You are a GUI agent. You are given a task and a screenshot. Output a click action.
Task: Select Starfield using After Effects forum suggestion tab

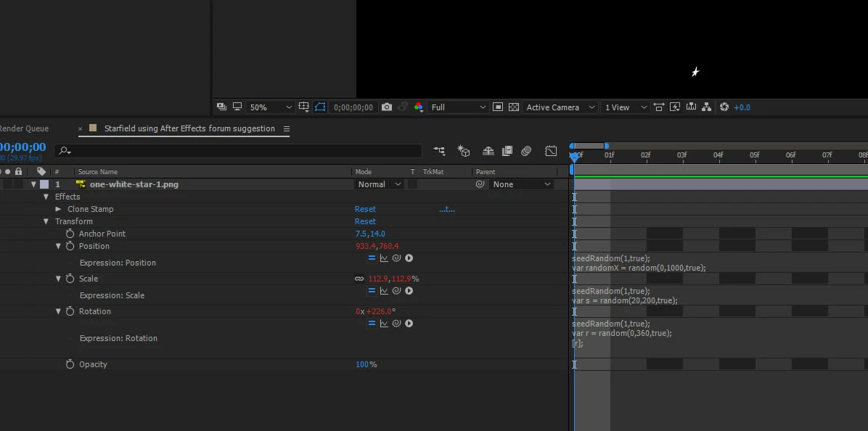(x=189, y=128)
